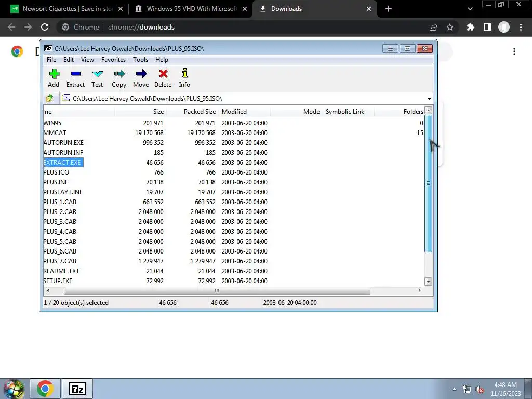The height and width of the screenshot is (399, 532).
Task: Open the Tools menu
Action: coord(140,60)
